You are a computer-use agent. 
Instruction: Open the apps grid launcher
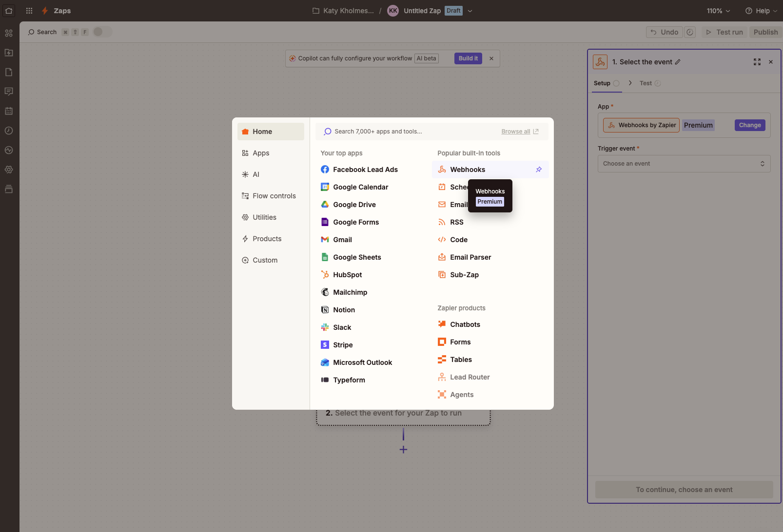point(29,11)
